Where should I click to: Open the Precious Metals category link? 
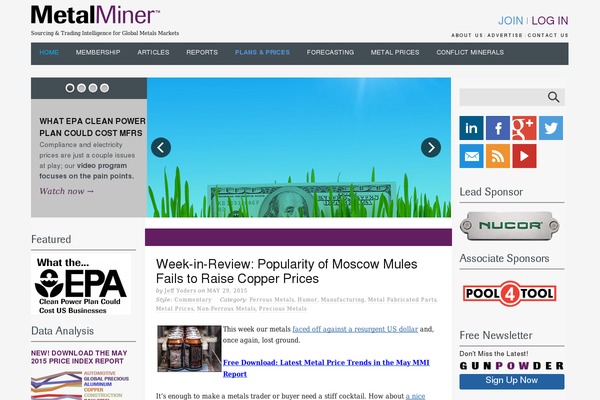pos(282,309)
